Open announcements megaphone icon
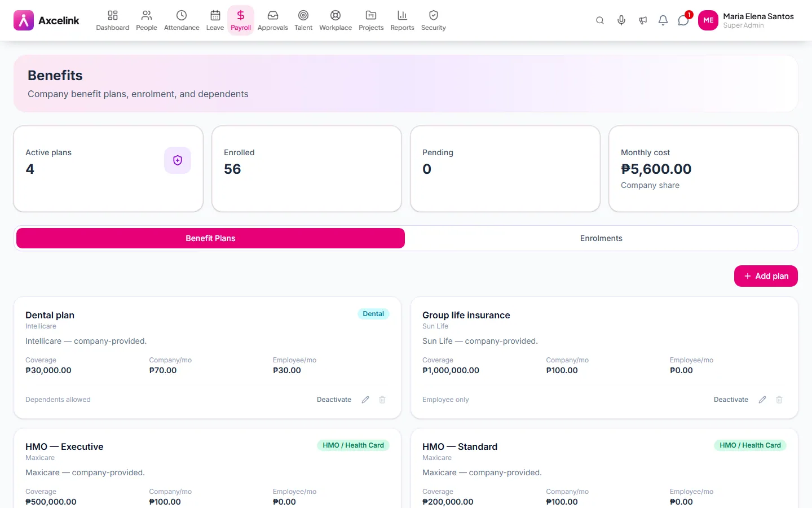The height and width of the screenshot is (508, 812). pos(643,20)
